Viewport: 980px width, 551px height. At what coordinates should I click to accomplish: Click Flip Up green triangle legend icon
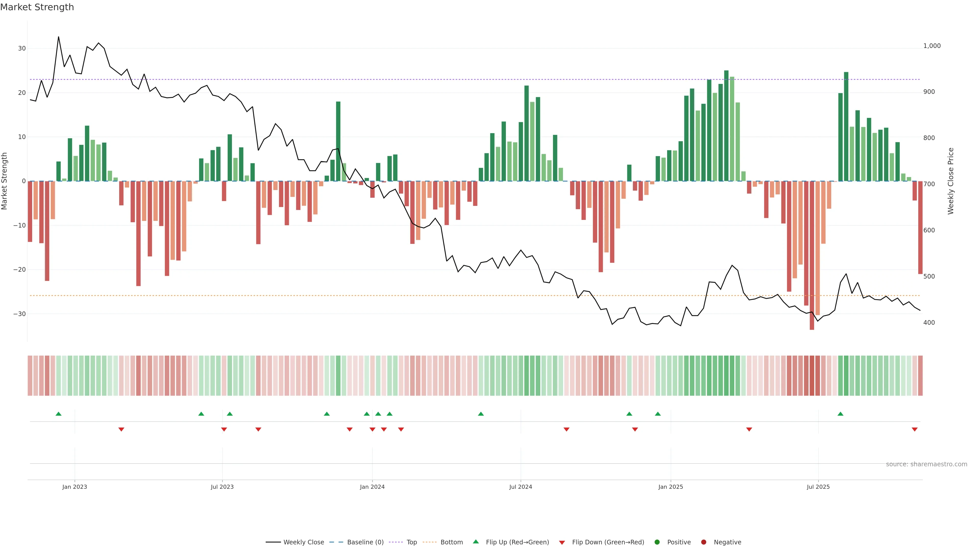pos(475,542)
